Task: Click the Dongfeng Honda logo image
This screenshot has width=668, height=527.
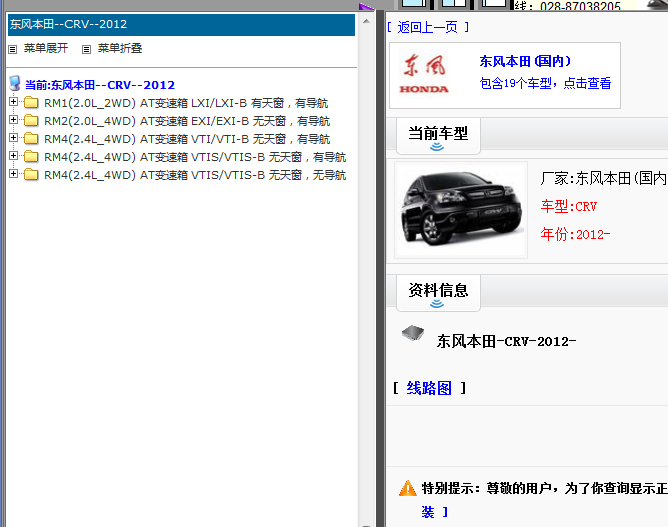Action: tap(424, 74)
